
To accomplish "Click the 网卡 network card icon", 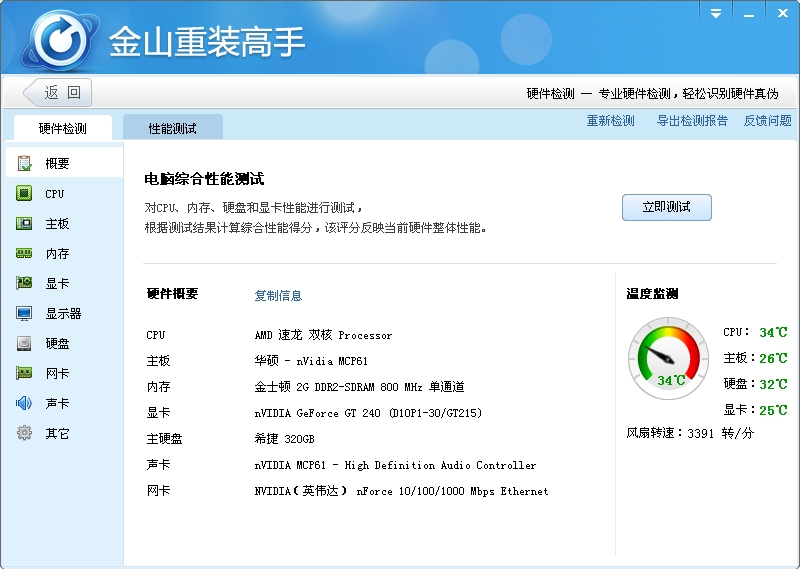I will (24, 373).
